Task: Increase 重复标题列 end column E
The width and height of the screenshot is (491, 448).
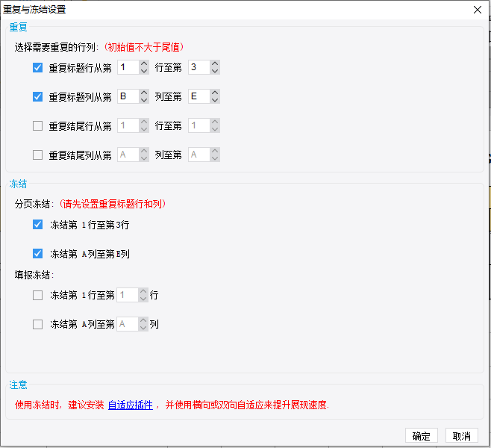Action: tap(215, 93)
